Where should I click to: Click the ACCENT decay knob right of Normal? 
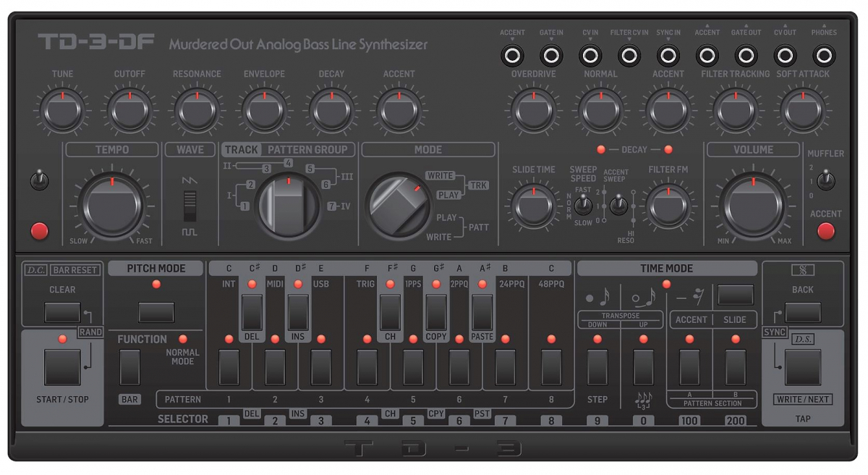[668, 110]
